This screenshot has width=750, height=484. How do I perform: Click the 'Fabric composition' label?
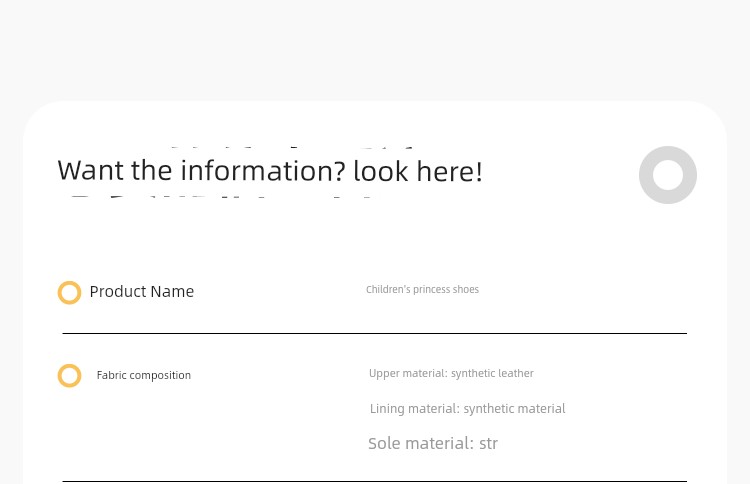pos(143,375)
